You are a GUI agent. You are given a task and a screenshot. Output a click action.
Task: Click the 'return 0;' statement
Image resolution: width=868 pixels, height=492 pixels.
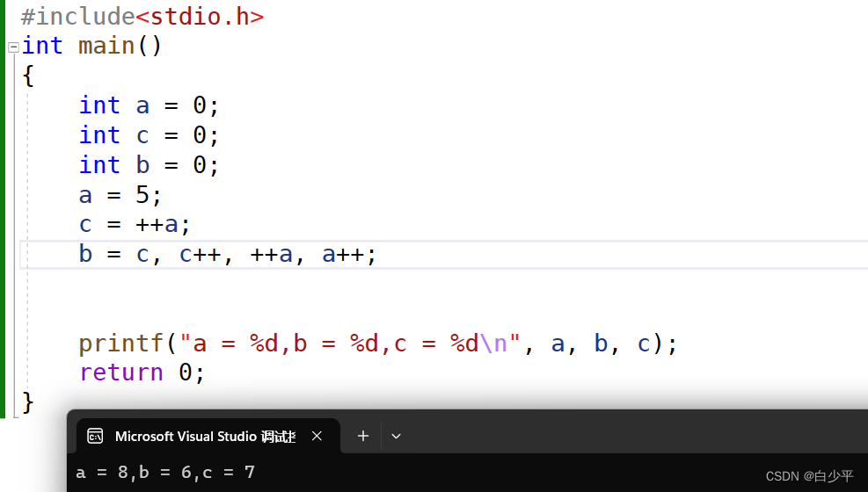coord(142,373)
